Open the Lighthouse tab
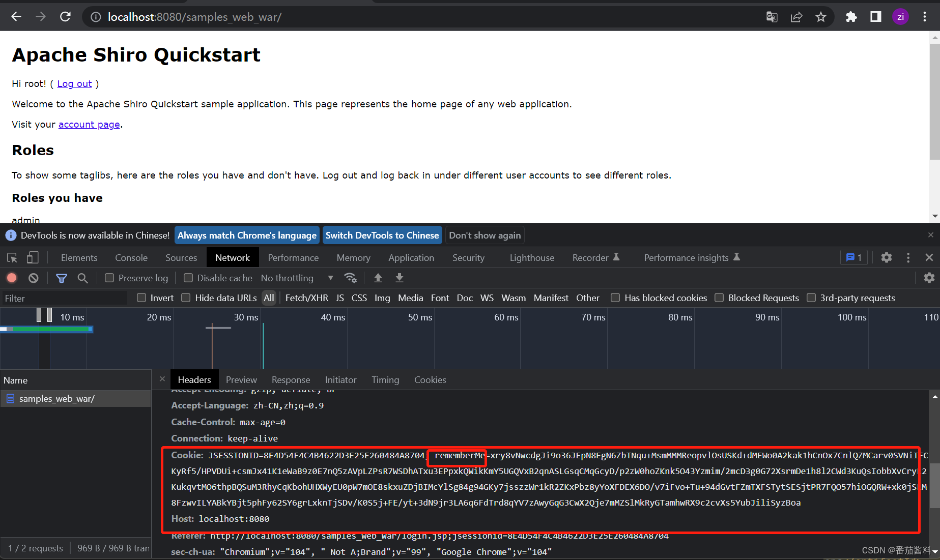The image size is (940, 560). coord(532,258)
